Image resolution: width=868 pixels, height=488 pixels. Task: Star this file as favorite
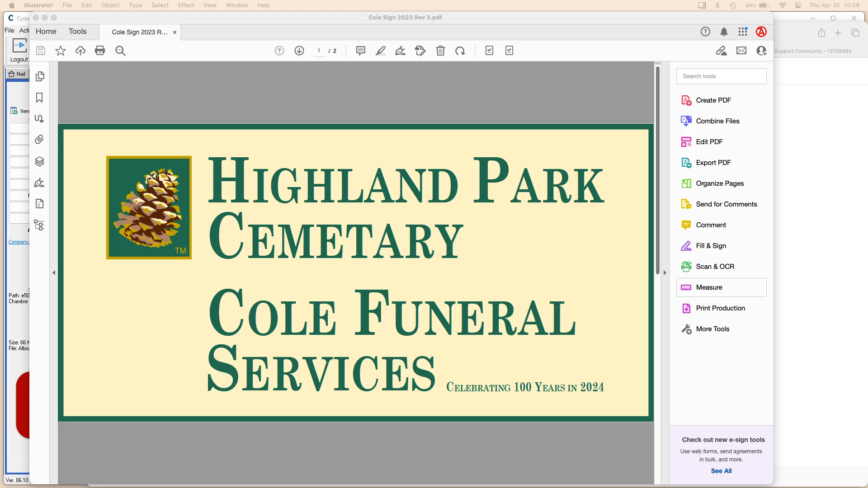61,51
